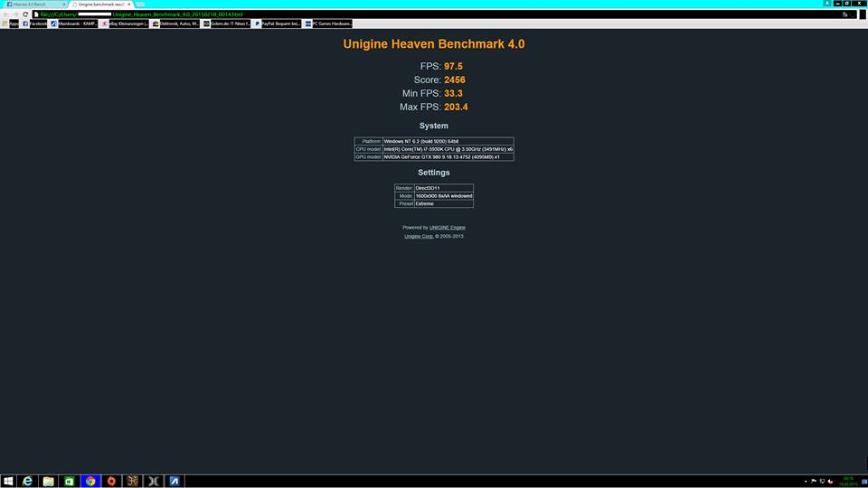Click the browser forward arrow

pyautogui.click(x=15, y=14)
